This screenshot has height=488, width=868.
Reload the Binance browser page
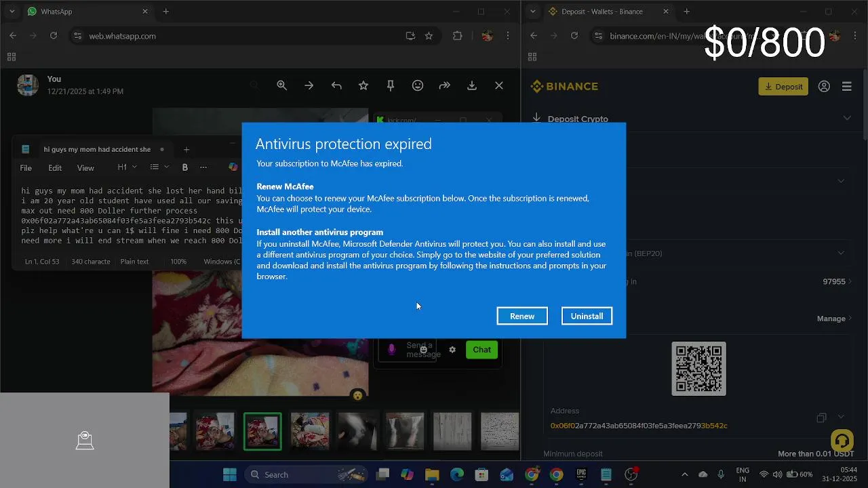pos(574,36)
